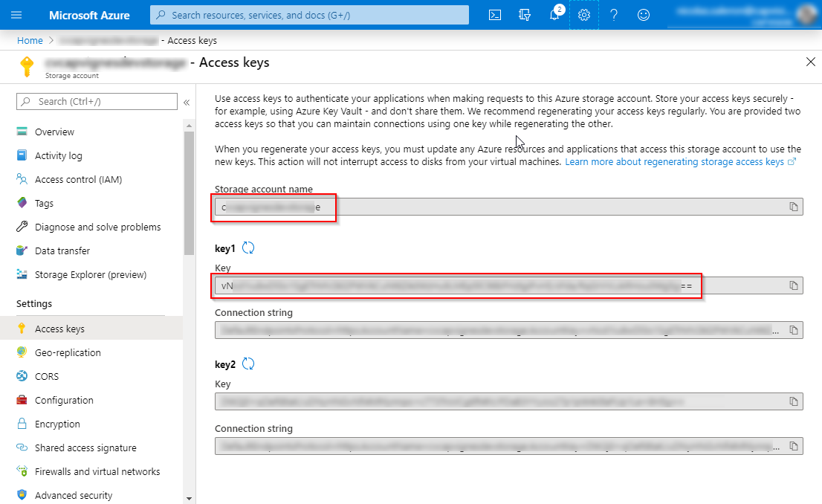Click the feedback smiley icon
Image resolution: width=822 pixels, height=504 pixels.
coord(643,15)
